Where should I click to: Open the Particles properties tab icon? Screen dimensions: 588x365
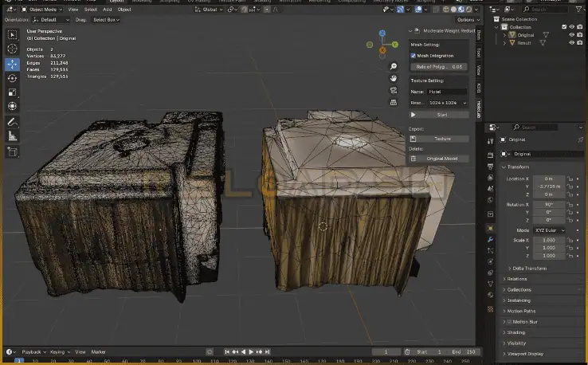tap(490, 250)
